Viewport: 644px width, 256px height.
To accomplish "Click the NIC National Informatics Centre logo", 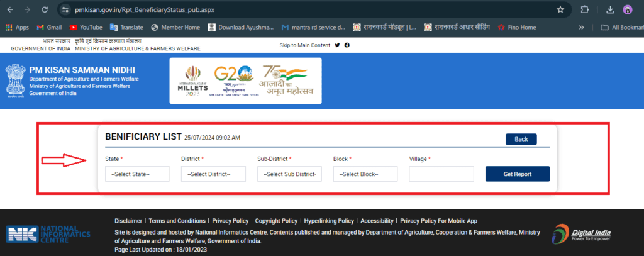I will click(x=48, y=233).
